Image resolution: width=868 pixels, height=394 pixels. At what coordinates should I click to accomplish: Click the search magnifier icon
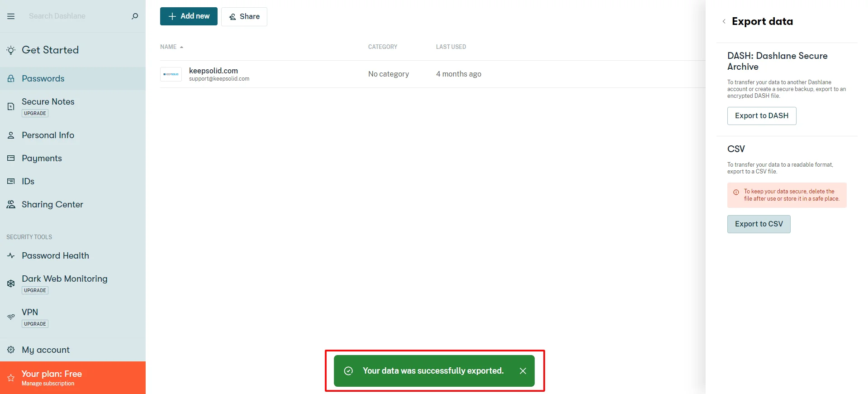pos(135,16)
